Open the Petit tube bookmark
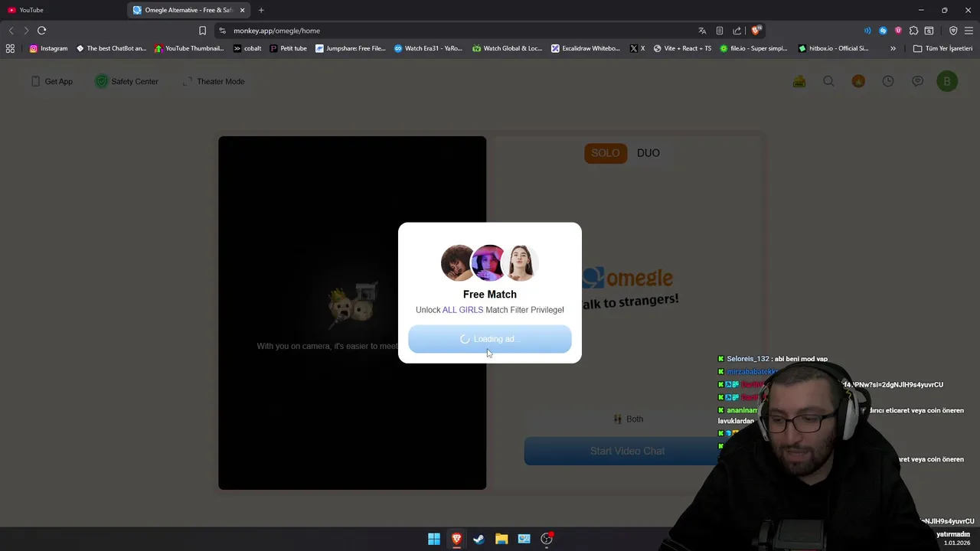Screen dimensions: 980x551 (289, 48)
